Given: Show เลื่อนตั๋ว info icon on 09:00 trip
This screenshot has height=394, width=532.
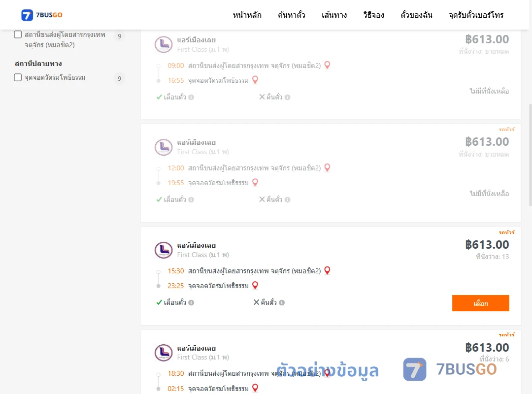Looking at the screenshot, I should pyautogui.click(x=191, y=98).
